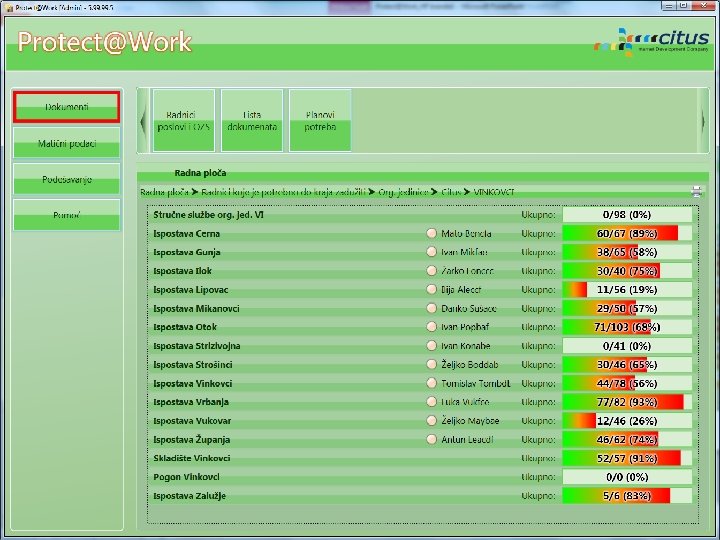Open the Matični podaci section

pyautogui.click(x=67, y=143)
